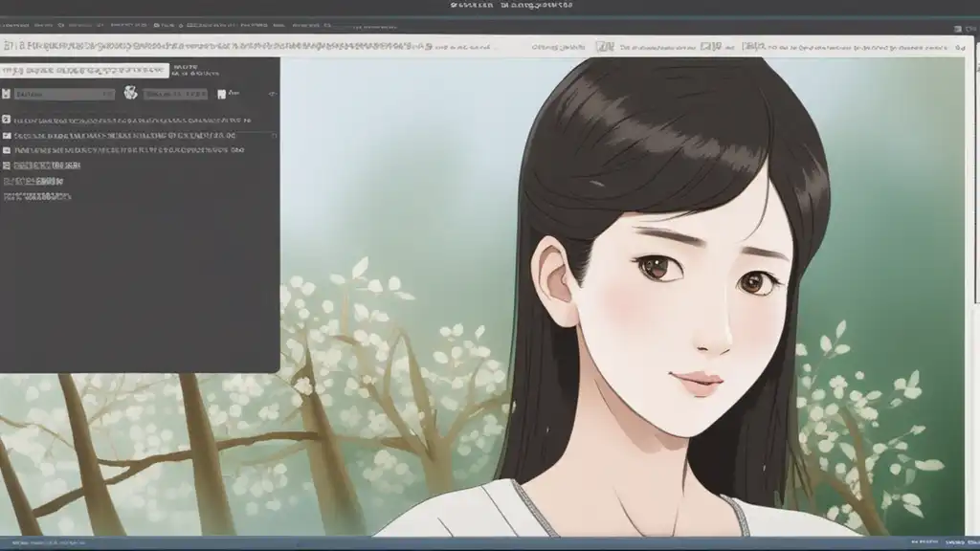Image resolution: width=980 pixels, height=551 pixels.
Task: Click the highlighted white text field atop the panel
Action: 84,70
